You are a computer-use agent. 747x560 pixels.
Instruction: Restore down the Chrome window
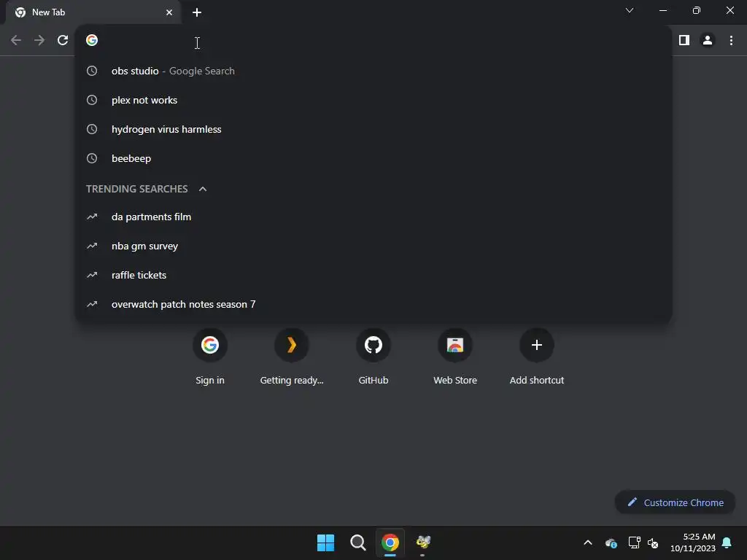697,10
